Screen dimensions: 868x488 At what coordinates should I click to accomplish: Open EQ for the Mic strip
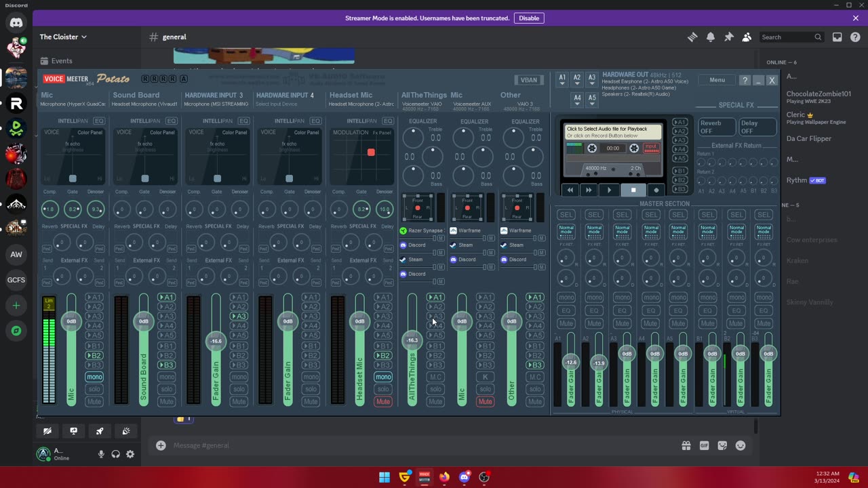click(99, 121)
